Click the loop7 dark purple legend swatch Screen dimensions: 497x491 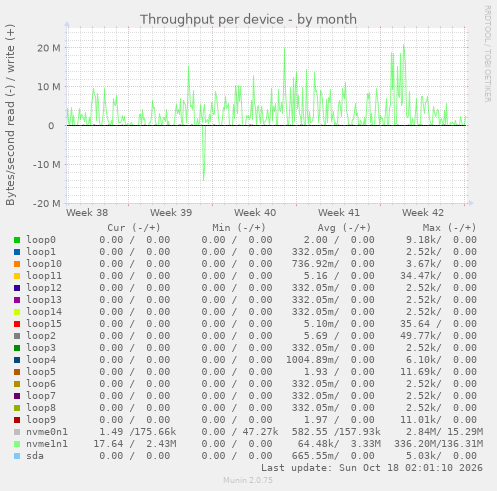pos(17,396)
